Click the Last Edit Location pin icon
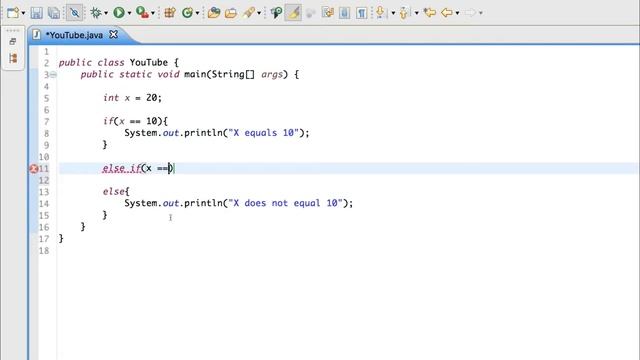The height and width of the screenshot is (360, 640). pyautogui.click(x=276, y=13)
